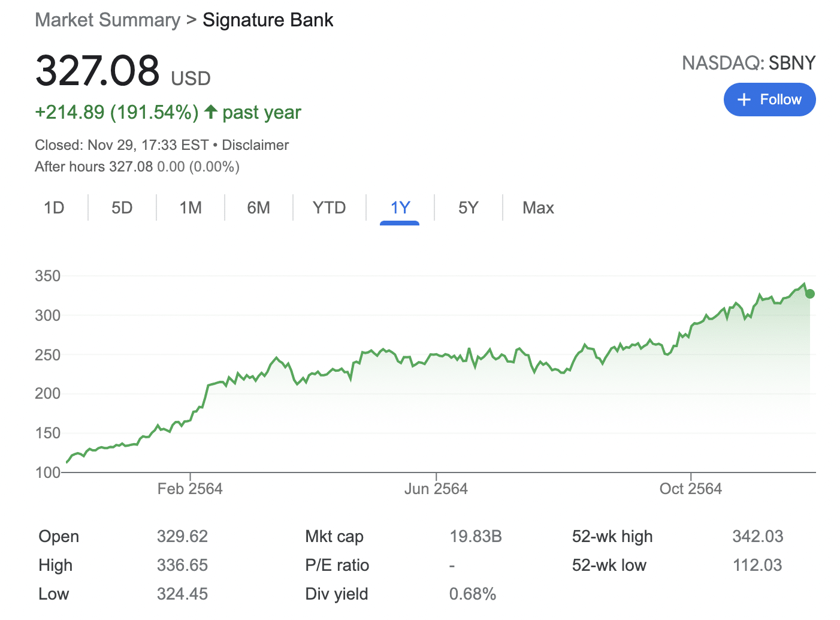This screenshot has height=620, width=840.
Task: Click the After hours 327.08 line
Action: [137, 167]
